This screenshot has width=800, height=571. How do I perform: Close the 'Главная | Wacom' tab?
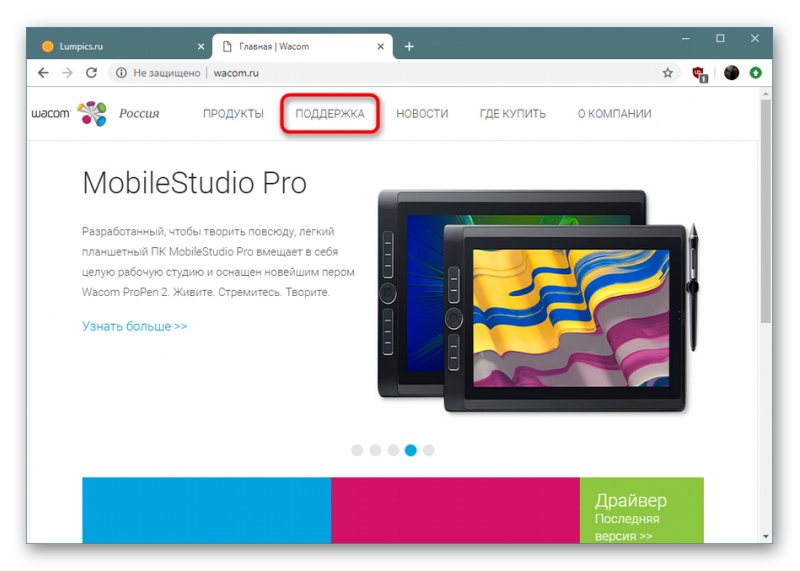tap(381, 46)
